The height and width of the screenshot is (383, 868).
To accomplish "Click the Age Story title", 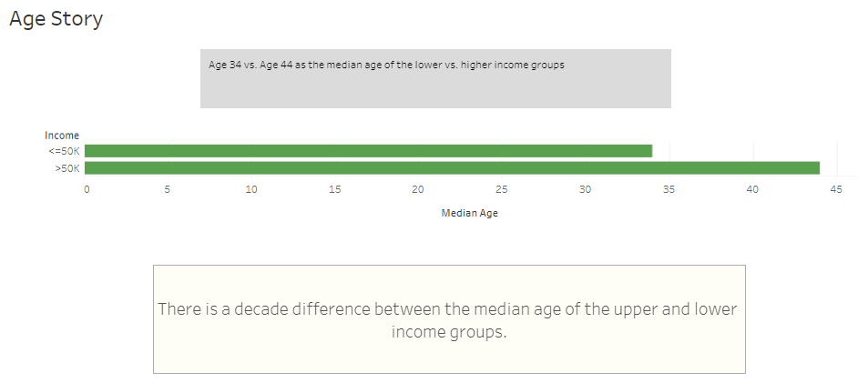I will [56, 19].
